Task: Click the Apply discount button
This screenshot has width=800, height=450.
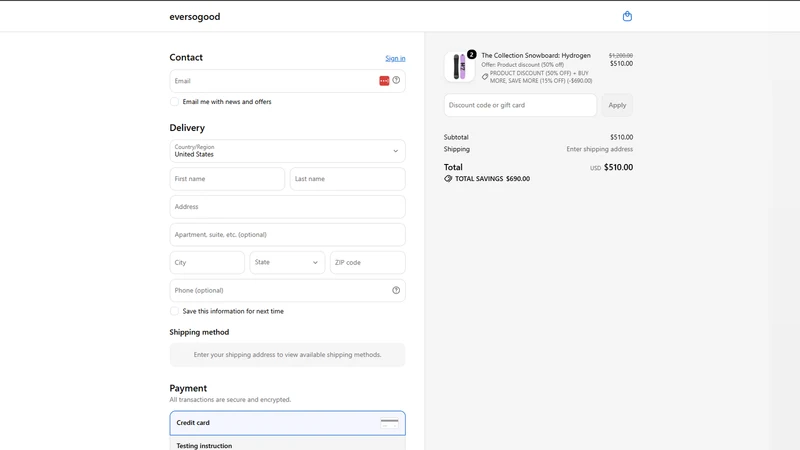Action: (x=617, y=105)
